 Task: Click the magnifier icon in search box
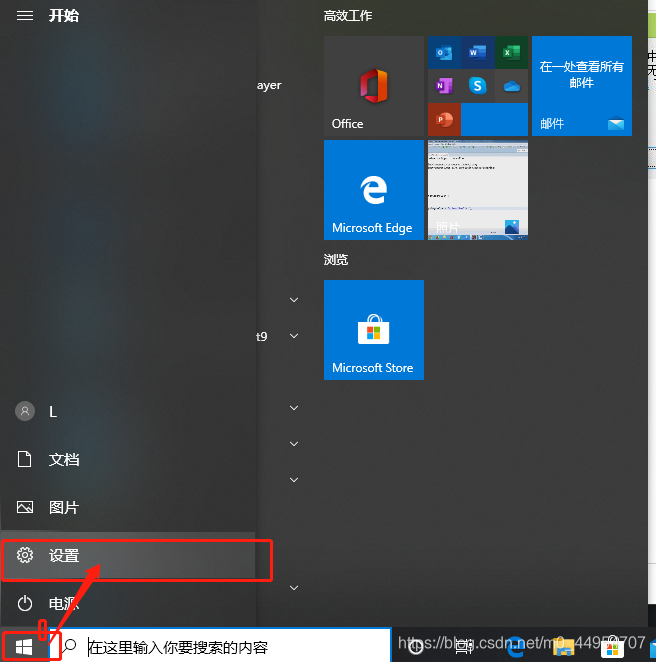70,646
